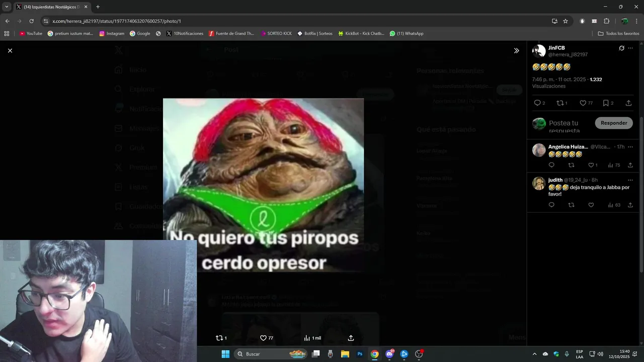Open the SORTEO KICK bookmark

click(276, 34)
